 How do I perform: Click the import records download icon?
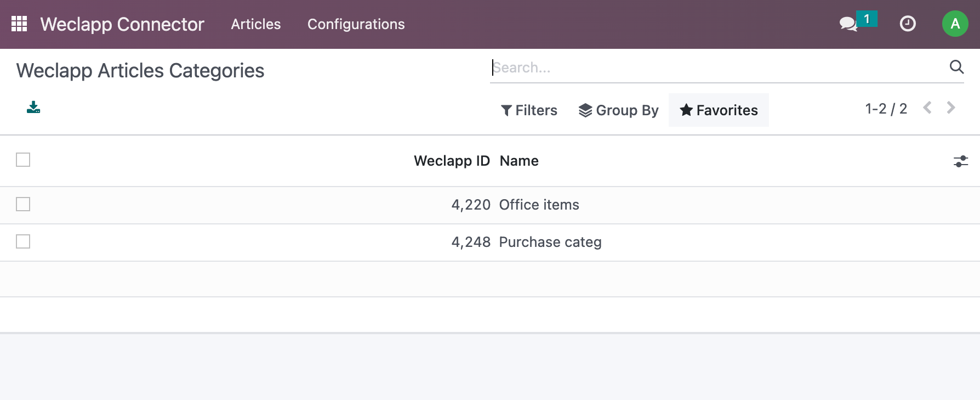tap(33, 108)
